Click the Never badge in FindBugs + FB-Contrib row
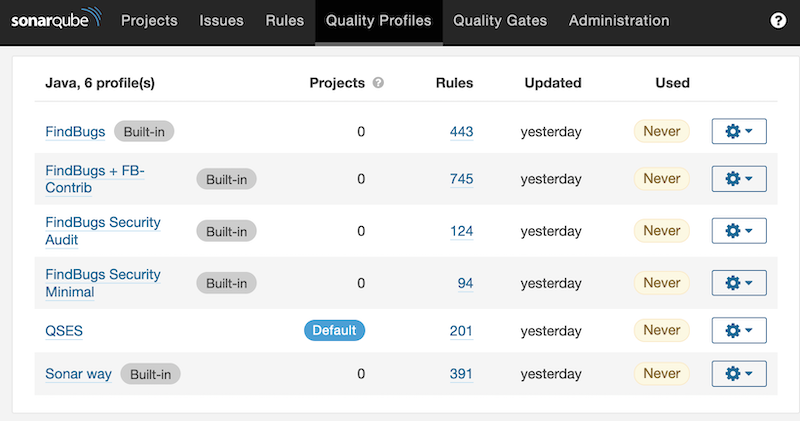Screen dimensions: 800x421 tap(662, 179)
